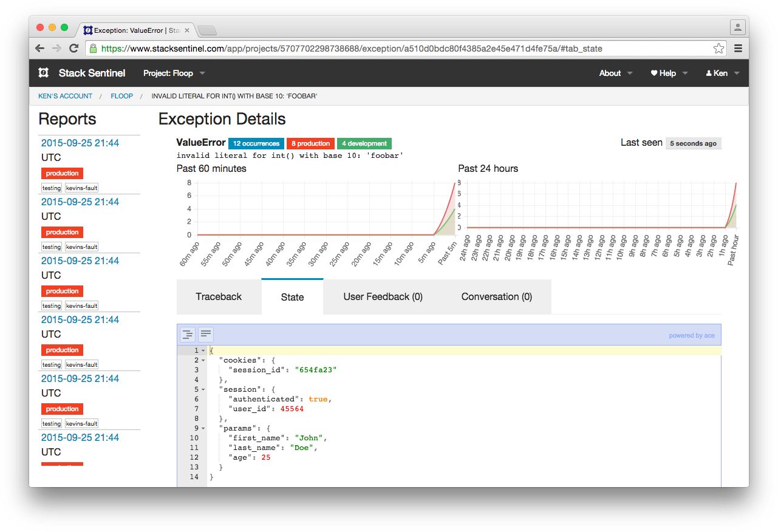Viewport: 778px width, 532px height.
Task: Toggle the production environment badge filter
Action: pos(61,173)
